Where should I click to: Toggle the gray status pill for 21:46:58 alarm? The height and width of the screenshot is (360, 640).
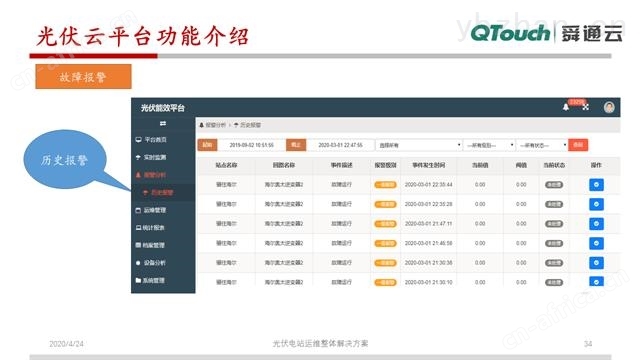click(x=554, y=243)
